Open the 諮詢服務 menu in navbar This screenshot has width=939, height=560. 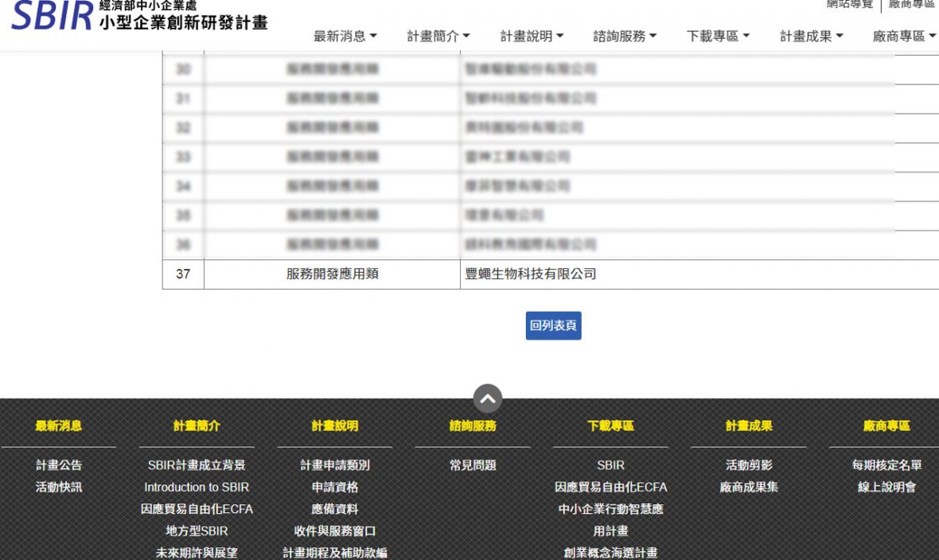[x=625, y=37]
